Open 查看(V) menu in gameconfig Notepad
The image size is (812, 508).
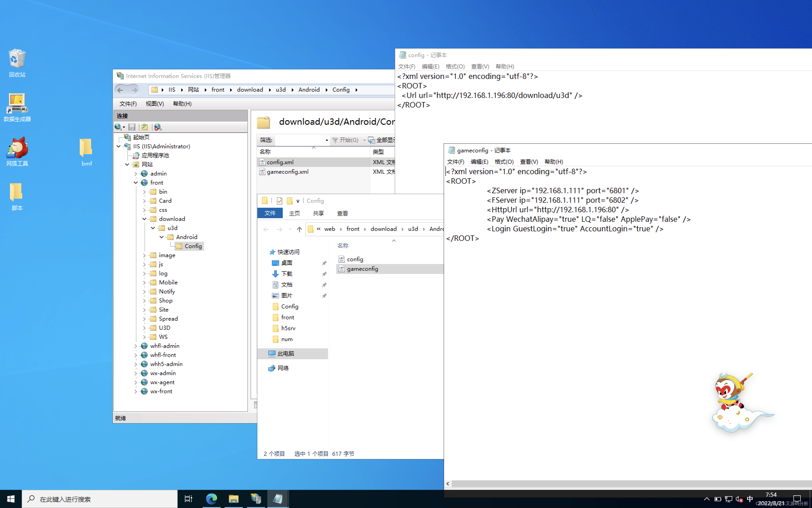[529, 162]
